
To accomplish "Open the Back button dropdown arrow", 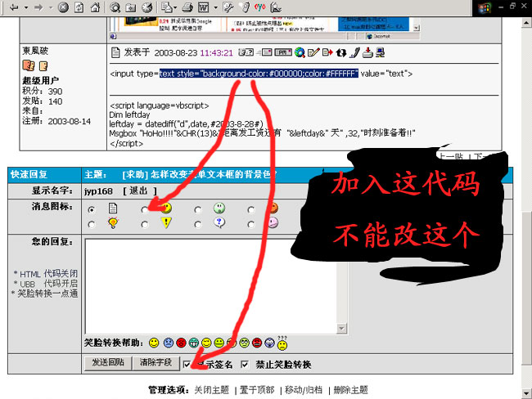I will click(x=25, y=7).
